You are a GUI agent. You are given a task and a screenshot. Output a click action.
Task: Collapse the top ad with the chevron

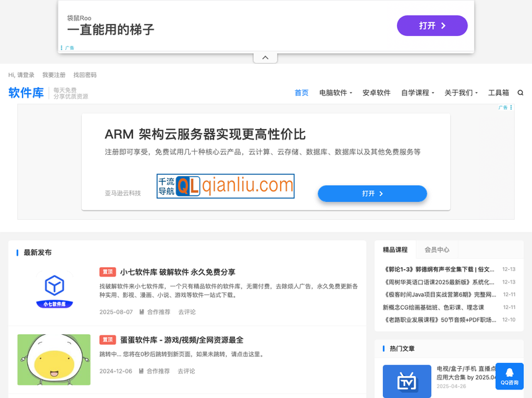[265, 56]
